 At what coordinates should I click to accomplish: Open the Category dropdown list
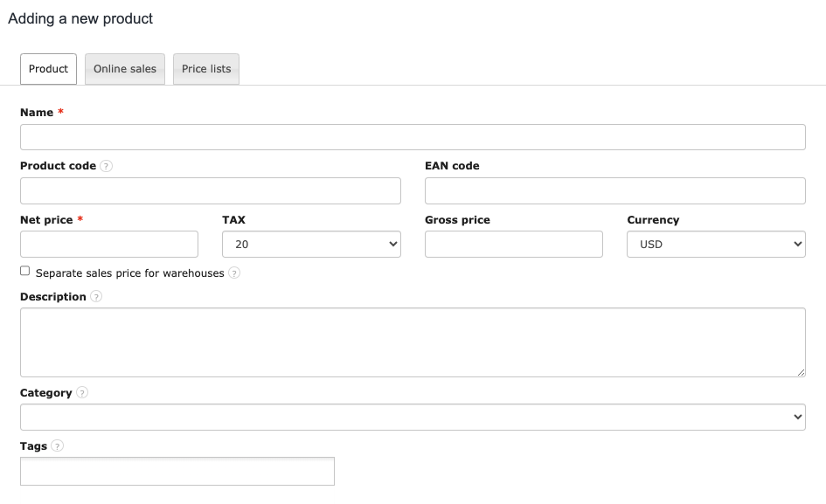point(413,418)
